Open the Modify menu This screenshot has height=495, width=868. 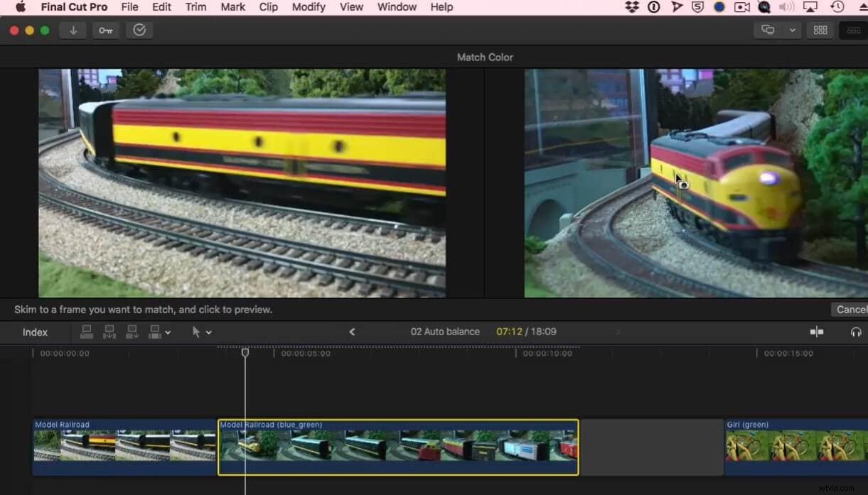coord(309,7)
